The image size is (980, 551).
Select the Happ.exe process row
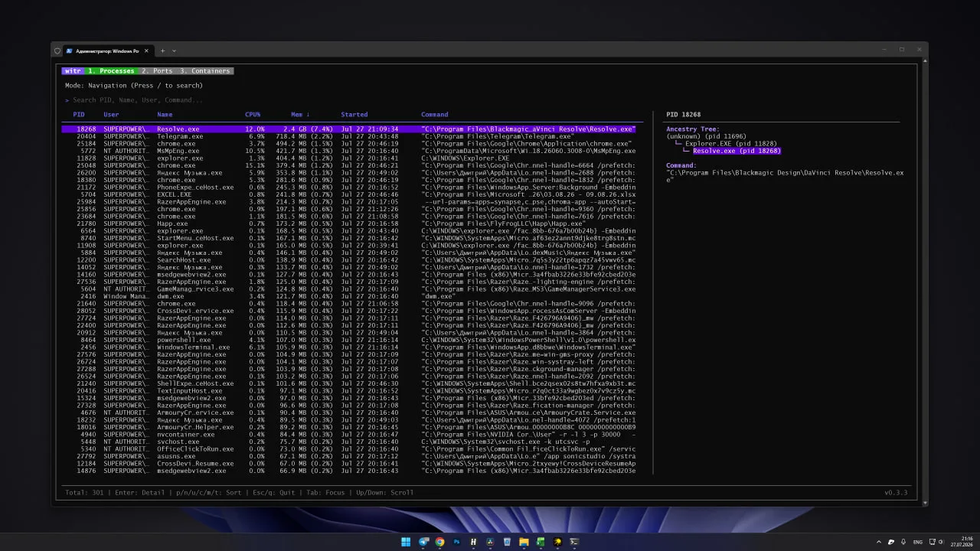[348, 223]
